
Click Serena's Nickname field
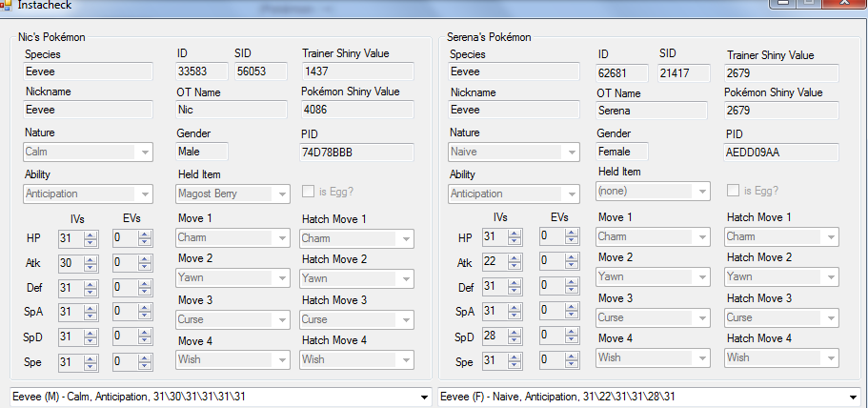tap(514, 110)
